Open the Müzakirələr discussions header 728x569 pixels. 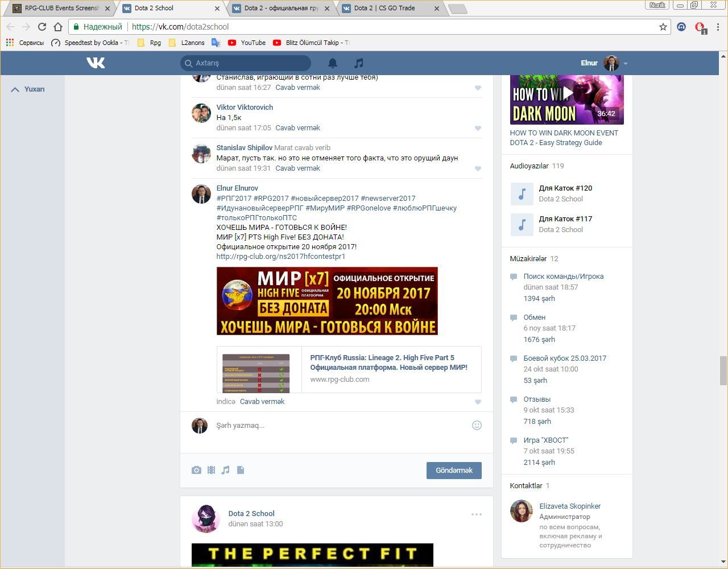click(x=528, y=259)
